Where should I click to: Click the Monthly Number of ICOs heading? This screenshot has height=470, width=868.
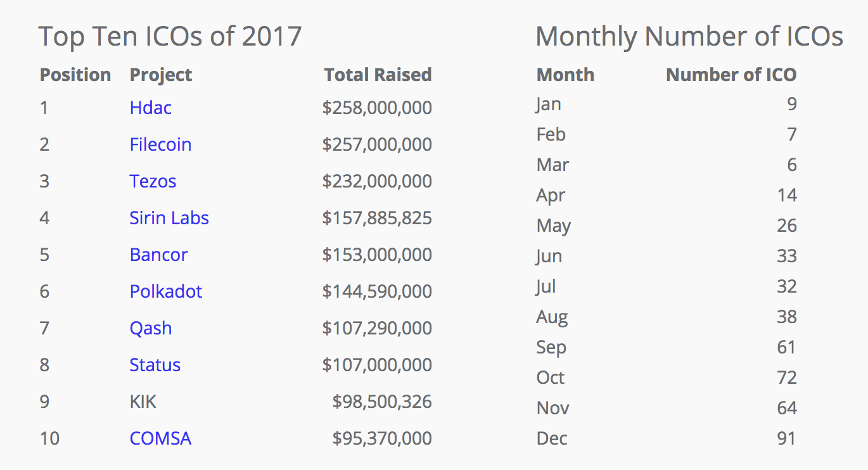click(x=689, y=36)
